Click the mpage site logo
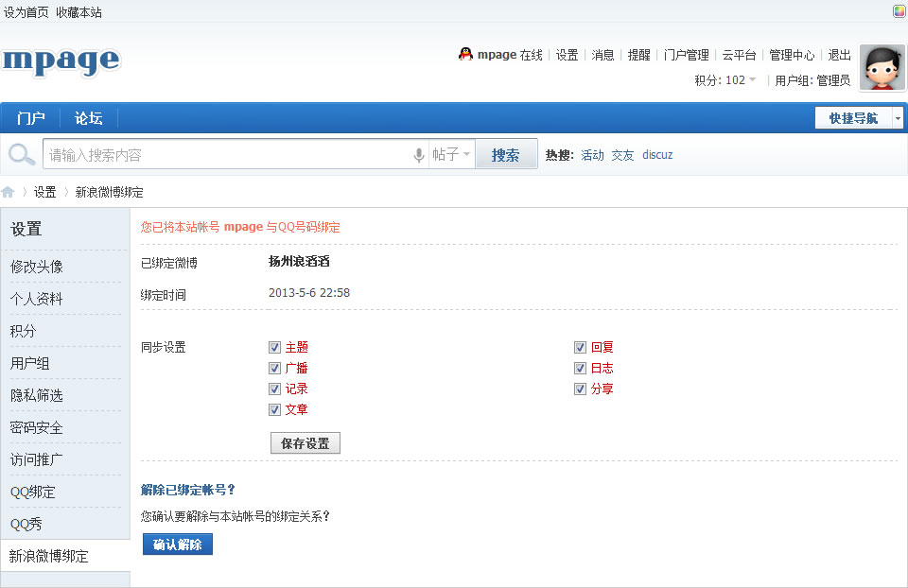Screen dimensions: 908x588 (61, 62)
